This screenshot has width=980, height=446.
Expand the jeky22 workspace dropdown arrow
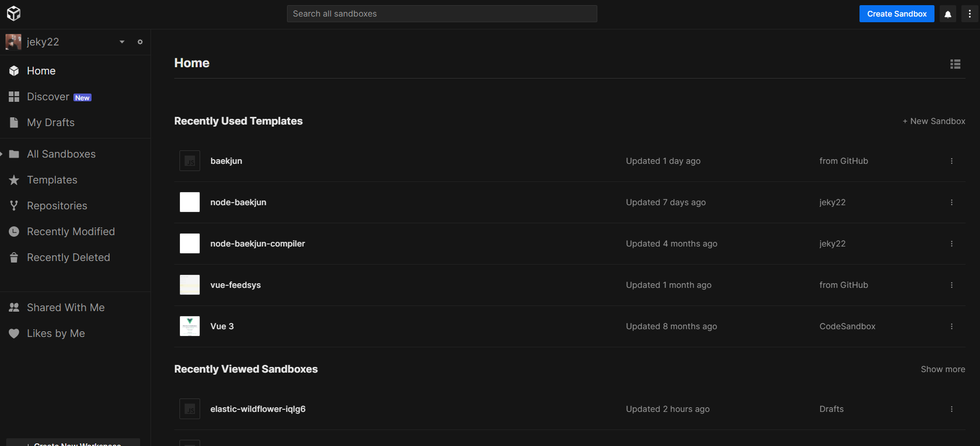point(122,42)
